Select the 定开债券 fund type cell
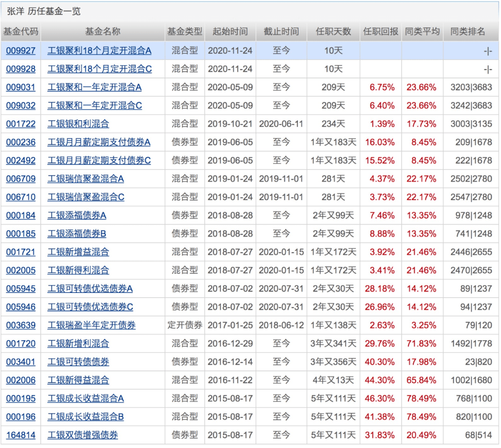The image size is (501, 448). pyautogui.click(x=185, y=325)
